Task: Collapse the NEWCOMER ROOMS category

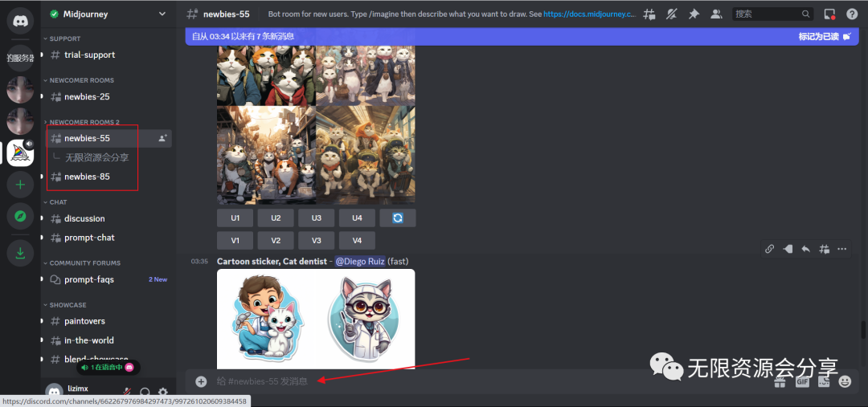Action: (81, 80)
